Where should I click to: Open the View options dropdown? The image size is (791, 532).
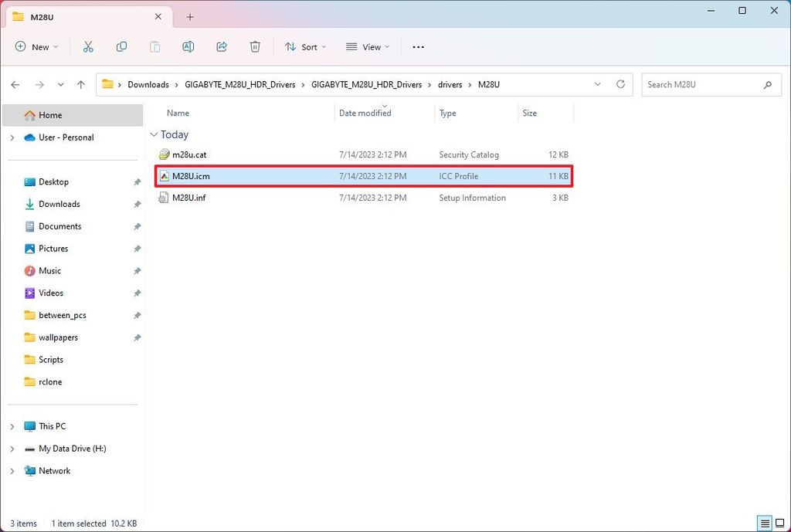[x=367, y=47]
